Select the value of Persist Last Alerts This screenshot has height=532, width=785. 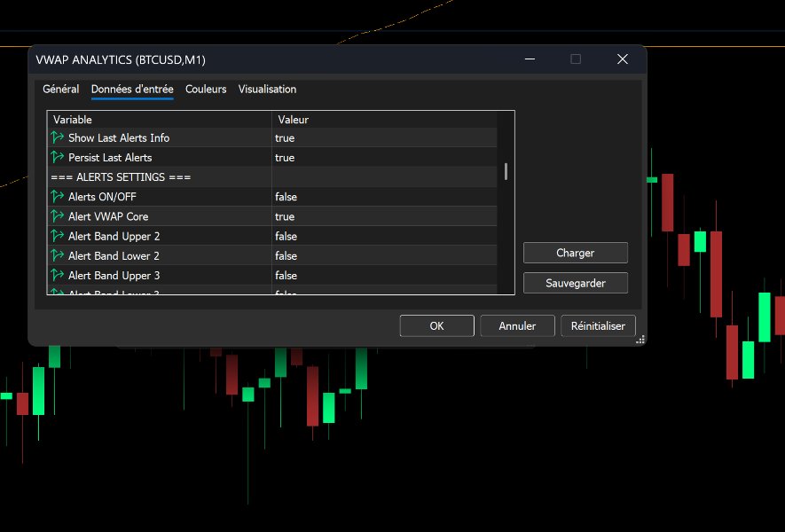(285, 157)
